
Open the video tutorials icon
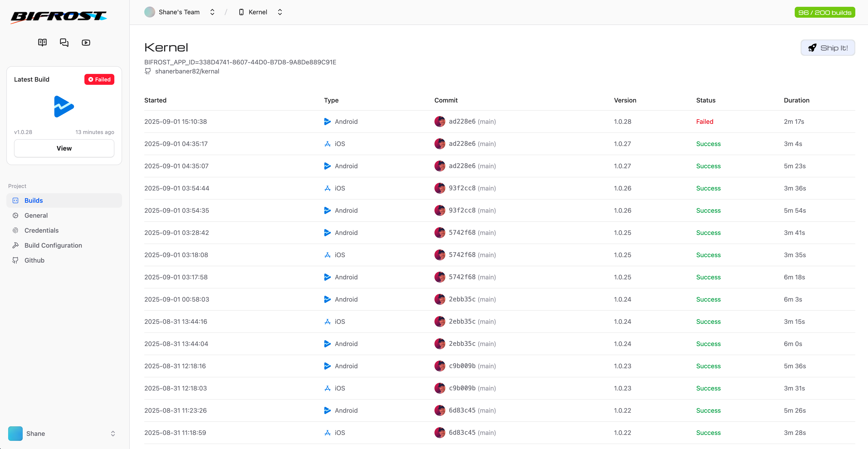pyautogui.click(x=86, y=42)
